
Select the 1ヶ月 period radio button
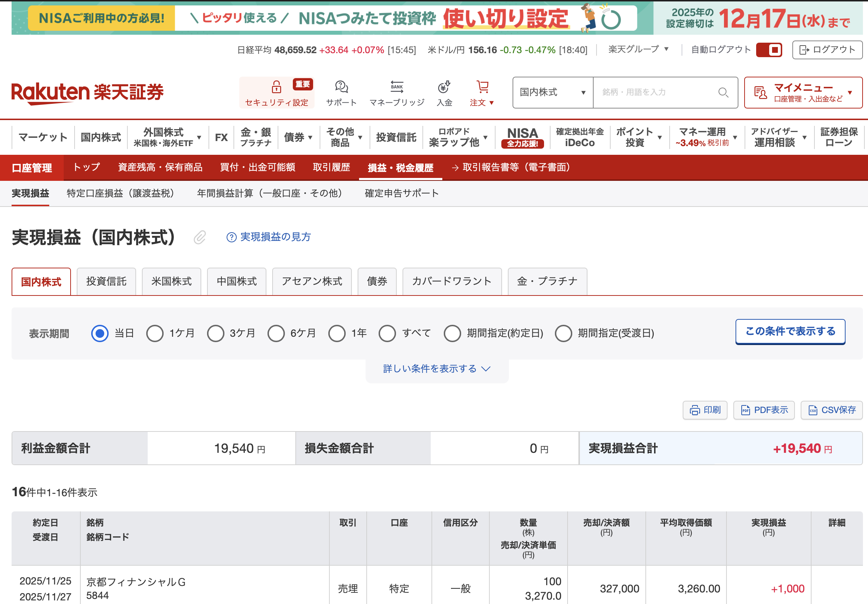[155, 333]
